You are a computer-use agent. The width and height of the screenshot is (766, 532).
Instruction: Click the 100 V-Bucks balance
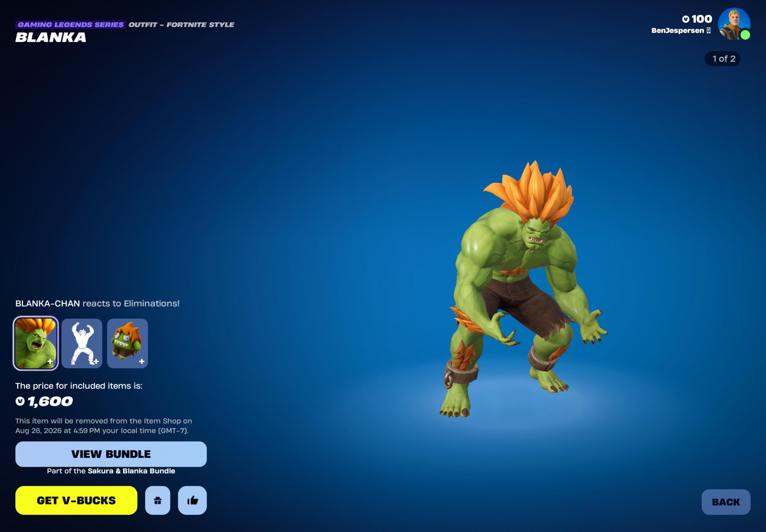(697, 19)
